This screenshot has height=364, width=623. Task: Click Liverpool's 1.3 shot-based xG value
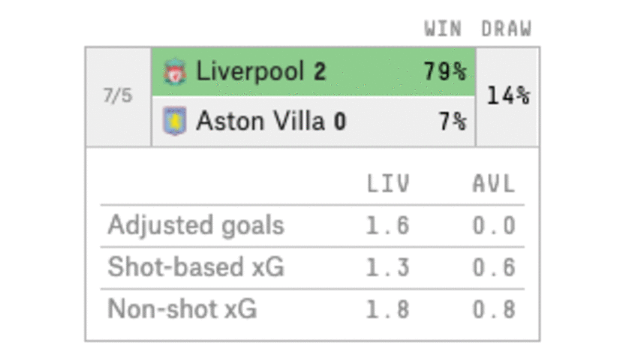pos(387,267)
